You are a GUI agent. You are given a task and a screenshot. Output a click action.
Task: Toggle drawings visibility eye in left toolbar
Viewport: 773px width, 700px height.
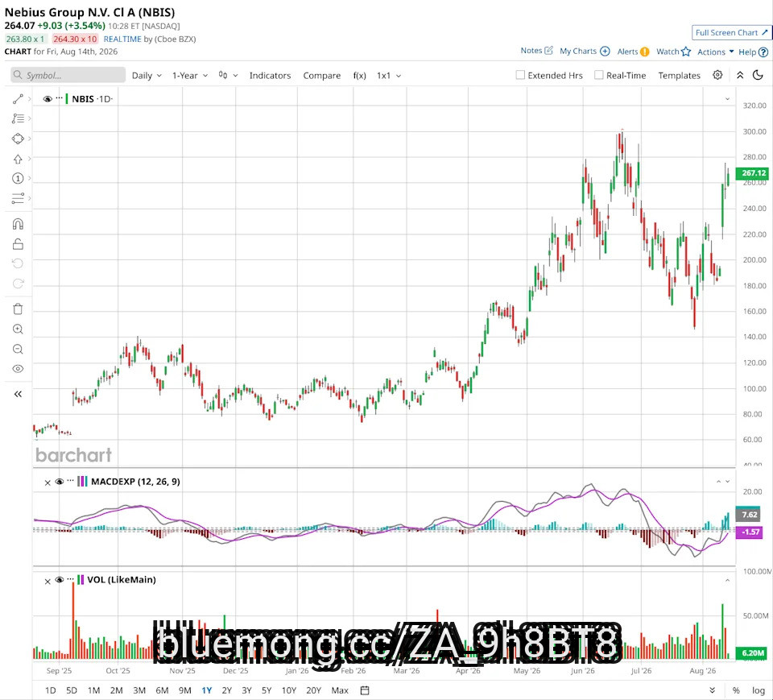pyautogui.click(x=18, y=369)
